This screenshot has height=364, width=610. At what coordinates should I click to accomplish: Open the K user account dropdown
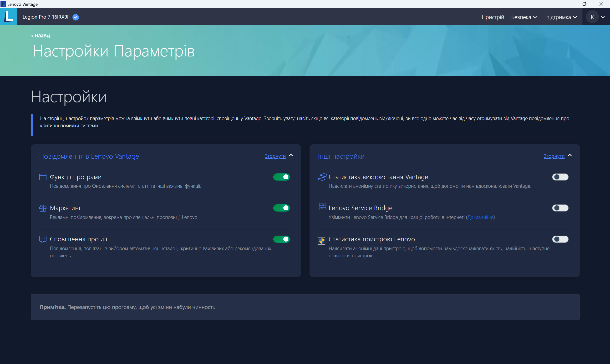pyautogui.click(x=596, y=17)
